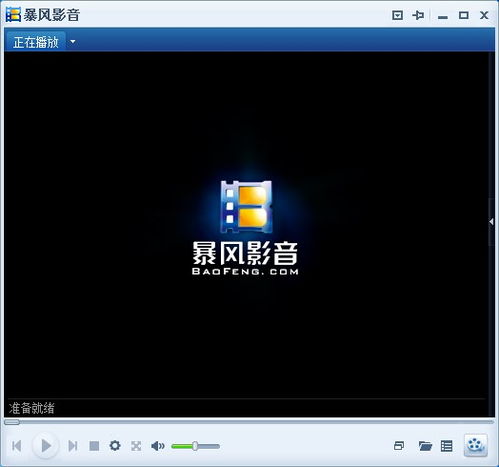Stop playback with the square button
499x467 pixels.
94,446
